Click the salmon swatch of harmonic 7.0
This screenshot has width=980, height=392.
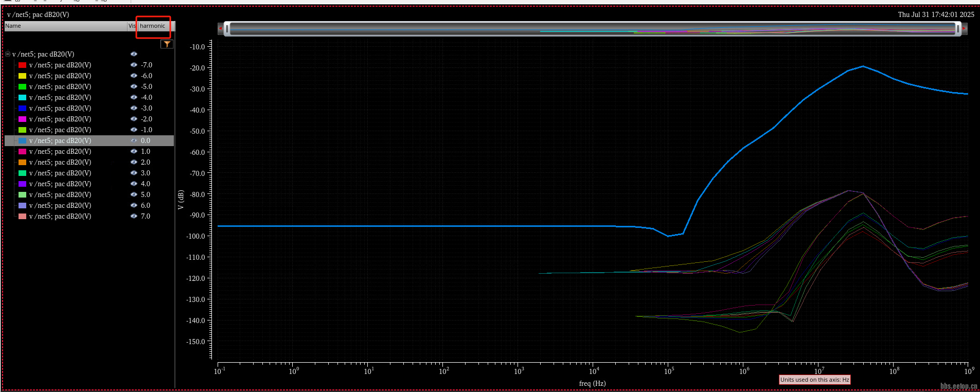tap(22, 216)
